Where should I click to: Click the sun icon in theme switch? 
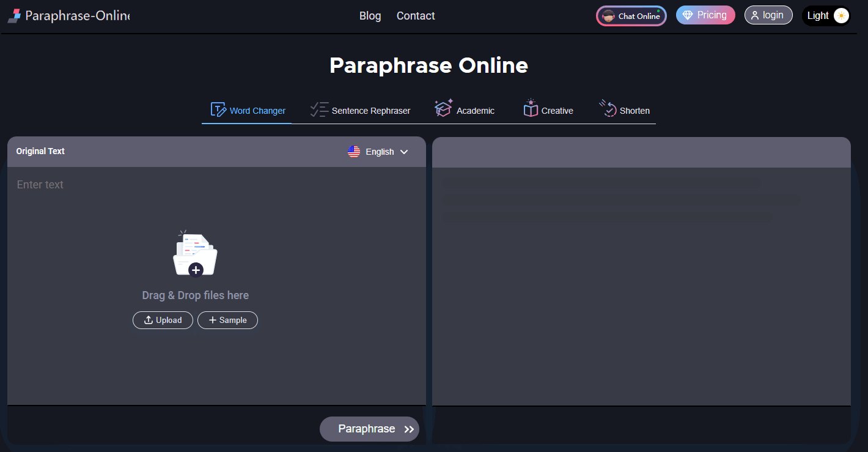[x=841, y=16]
